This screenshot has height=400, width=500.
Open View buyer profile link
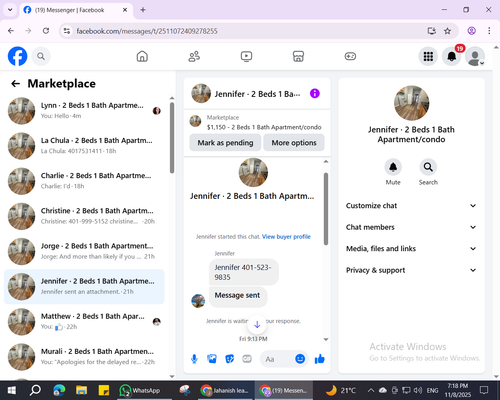286,237
